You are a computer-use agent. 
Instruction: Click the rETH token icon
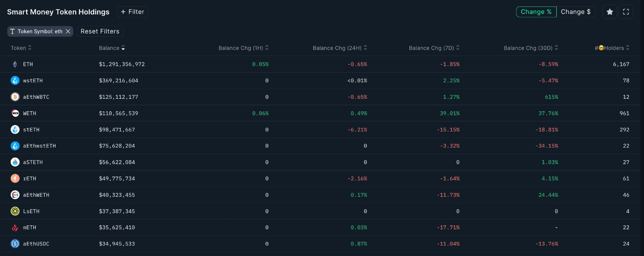(x=15, y=178)
